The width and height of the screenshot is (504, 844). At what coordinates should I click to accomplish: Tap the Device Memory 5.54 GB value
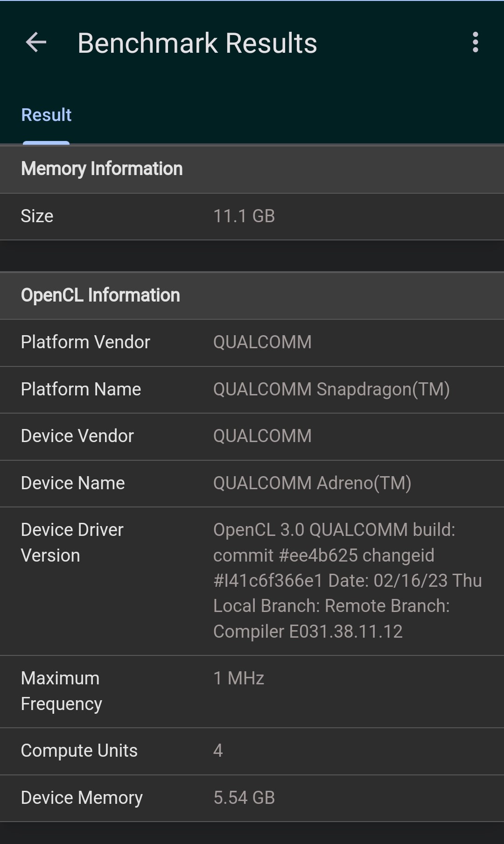pos(244,798)
